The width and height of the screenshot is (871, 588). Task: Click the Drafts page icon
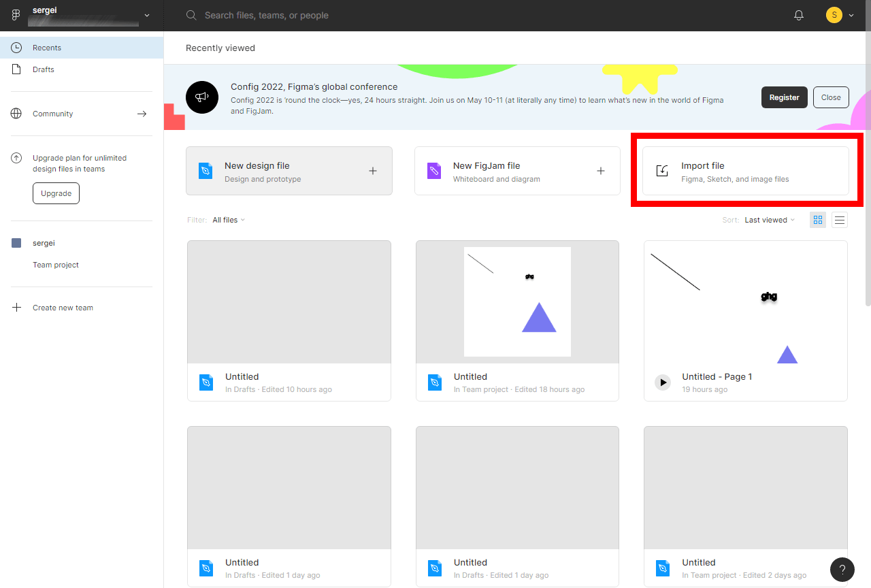(x=16, y=69)
